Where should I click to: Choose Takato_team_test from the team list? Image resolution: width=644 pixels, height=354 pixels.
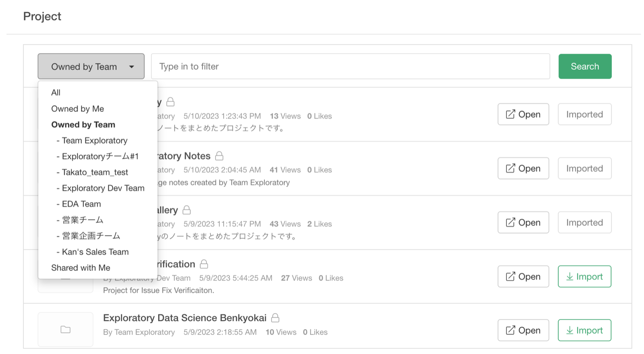(95, 172)
